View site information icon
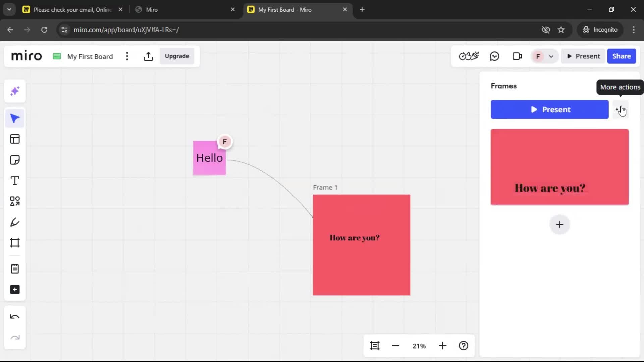 point(64,30)
